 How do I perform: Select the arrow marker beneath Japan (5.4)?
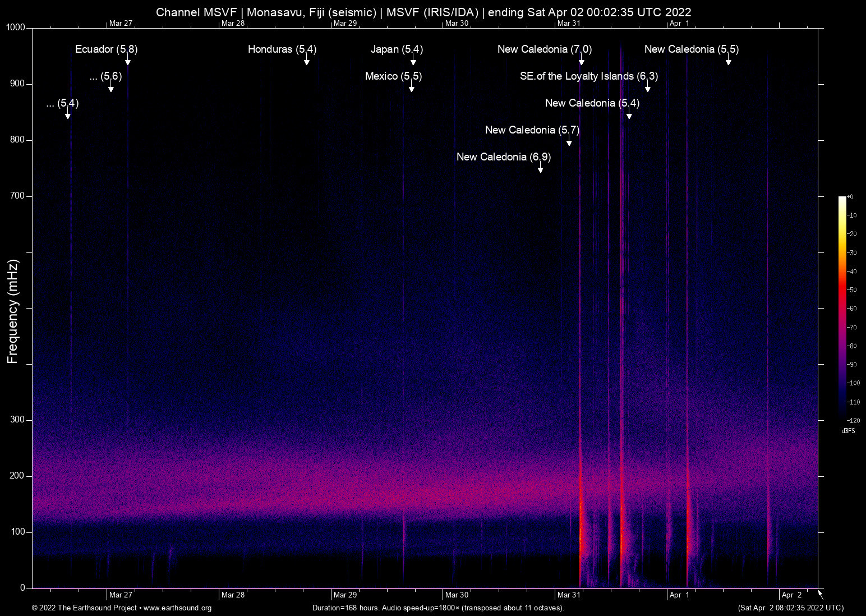(413, 61)
